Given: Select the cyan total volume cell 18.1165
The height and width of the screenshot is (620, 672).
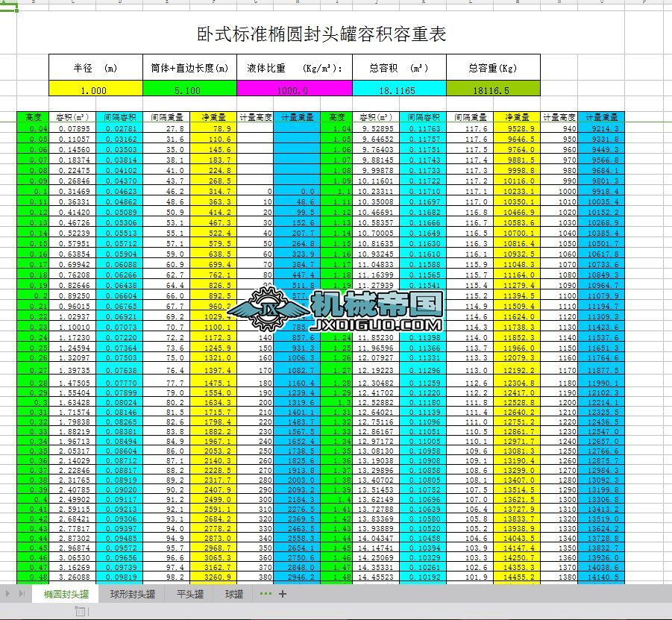Looking at the screenshot, I should (400, 89).
